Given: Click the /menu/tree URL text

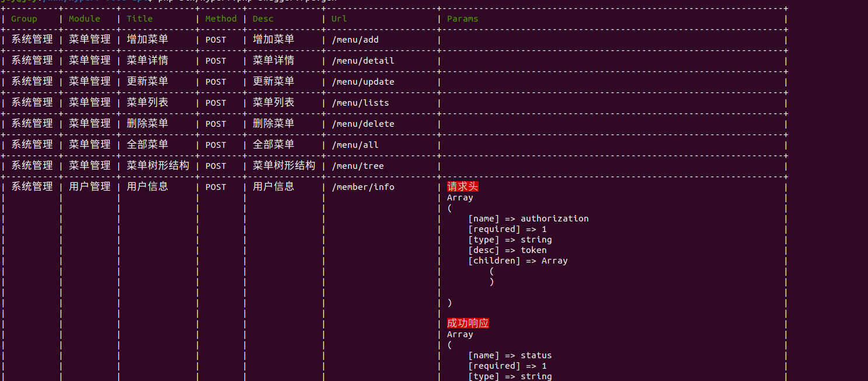Looking at the screenshot, I should (x=357, y=166).
